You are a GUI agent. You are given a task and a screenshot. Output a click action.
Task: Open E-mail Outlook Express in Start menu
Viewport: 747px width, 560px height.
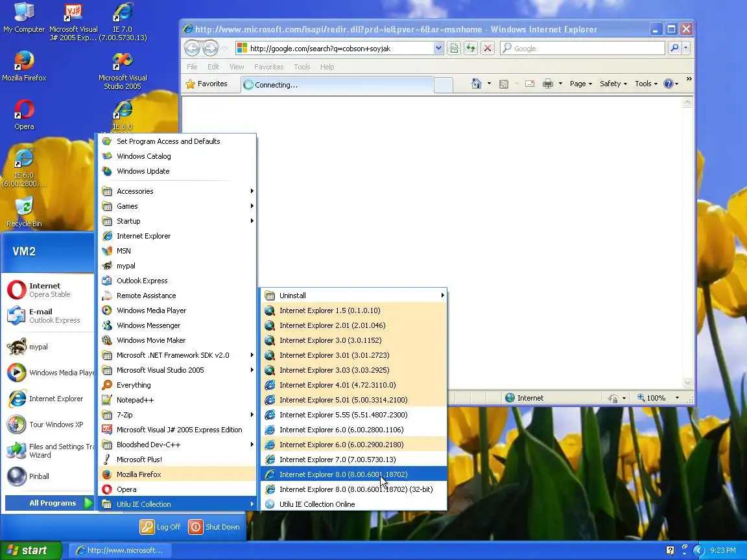tap(47, 316)
